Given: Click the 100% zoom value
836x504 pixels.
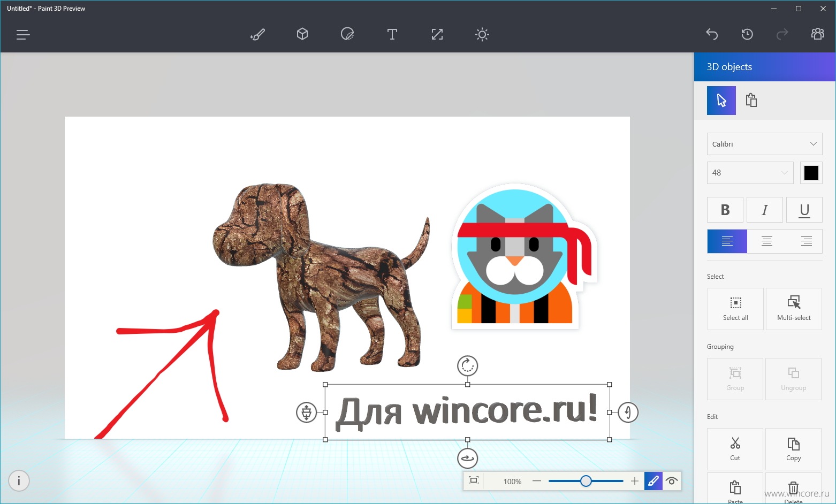Looking at the screenshot, I should click(x=512, y=482).
